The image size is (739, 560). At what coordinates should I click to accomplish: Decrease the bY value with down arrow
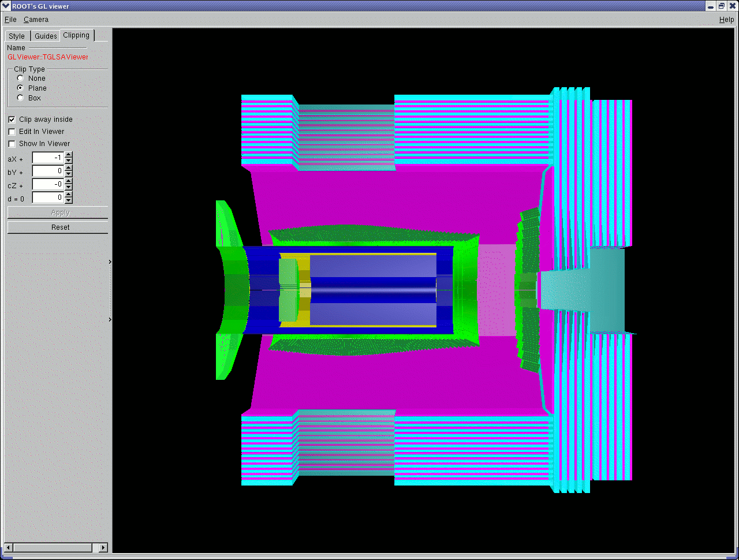point(69,174)
